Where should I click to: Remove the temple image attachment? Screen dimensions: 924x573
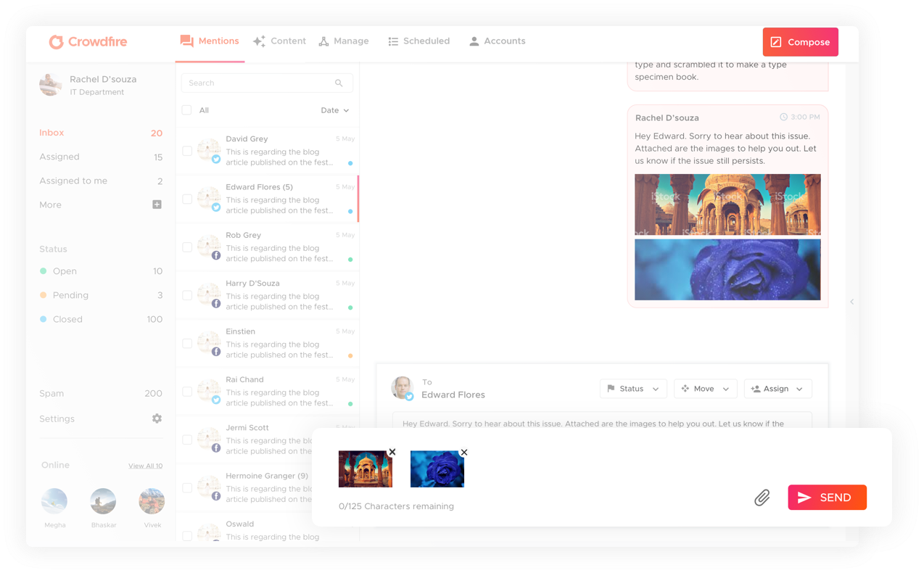[392, 452]
